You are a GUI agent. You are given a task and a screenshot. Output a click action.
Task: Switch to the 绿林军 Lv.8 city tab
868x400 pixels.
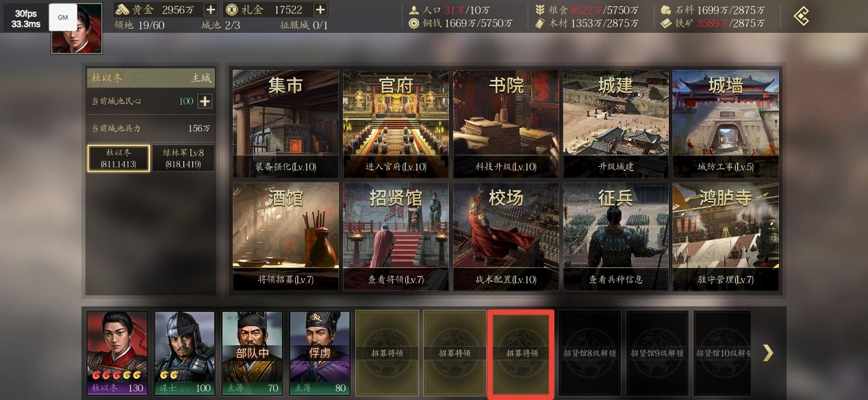(x=183, y=158)
